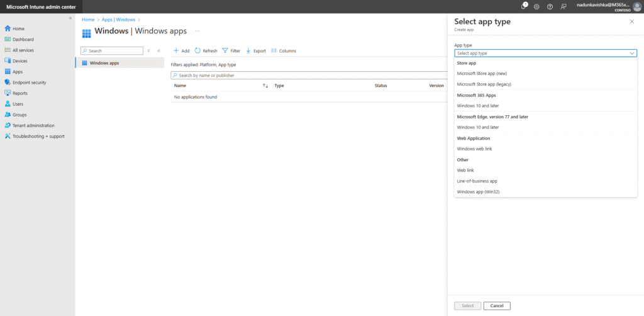Image resolution: width=644 pixels, height=316 pixels.
Task: Focus the Search by name or publisher box
Action: [309, 76]
